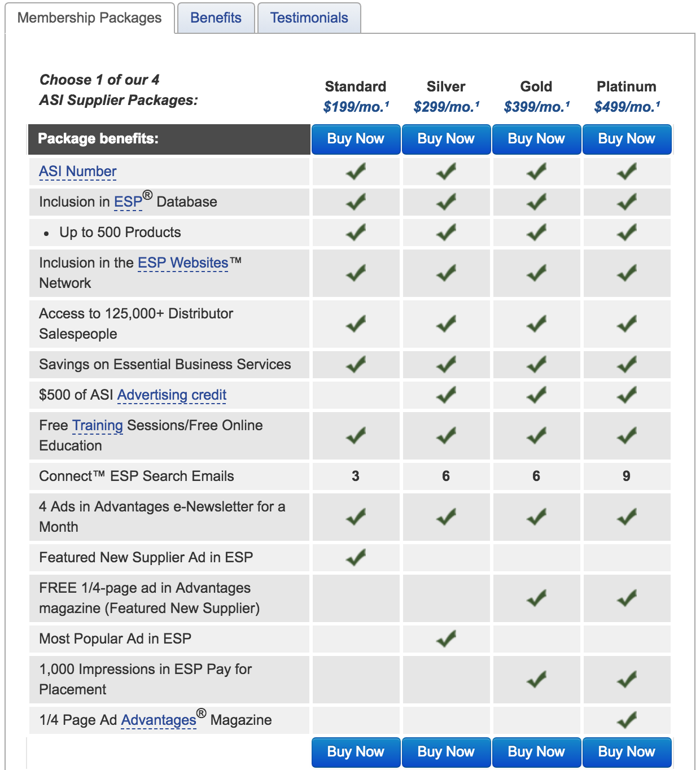The height and width of the screenshot is (770, 700).
Task: Open the Benefits tab
Action: point(216,18)
